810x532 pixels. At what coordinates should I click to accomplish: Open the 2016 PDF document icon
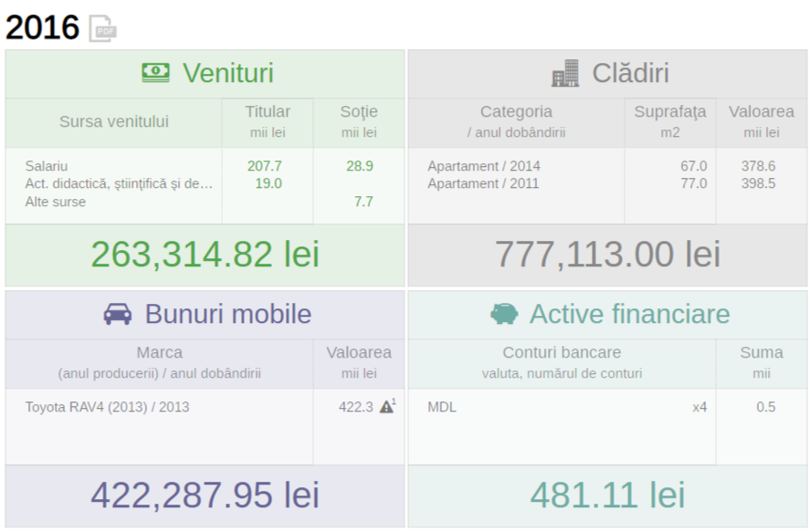102,28
